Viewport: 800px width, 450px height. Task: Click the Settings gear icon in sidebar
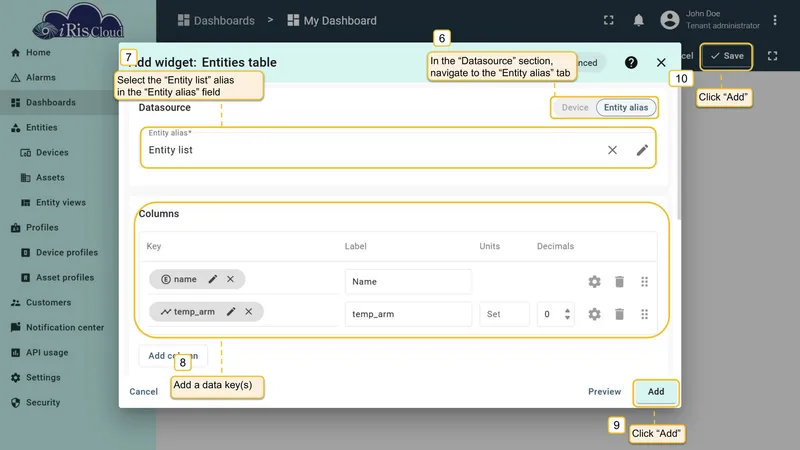(x=15, y=378)
